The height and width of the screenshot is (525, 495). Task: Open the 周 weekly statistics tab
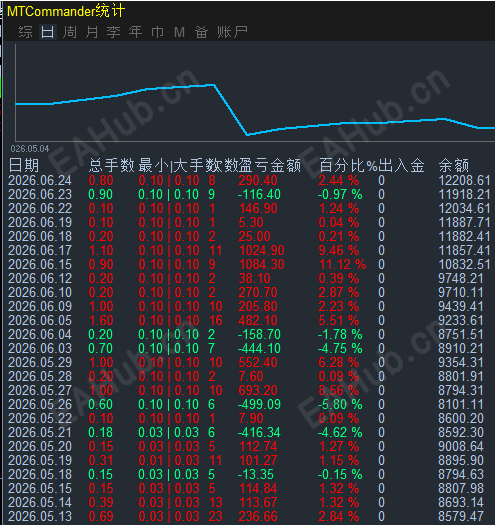[x=70, y=32]
